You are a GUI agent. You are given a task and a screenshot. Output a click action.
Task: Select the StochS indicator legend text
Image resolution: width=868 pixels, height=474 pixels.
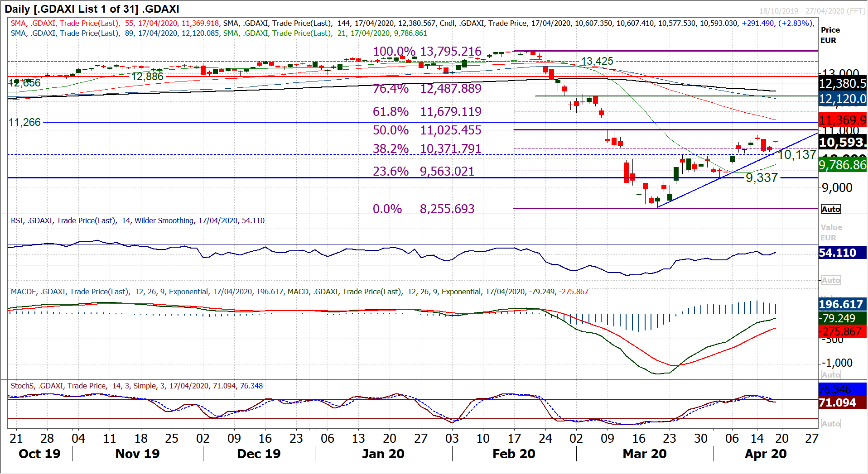[x=137, y=386]
